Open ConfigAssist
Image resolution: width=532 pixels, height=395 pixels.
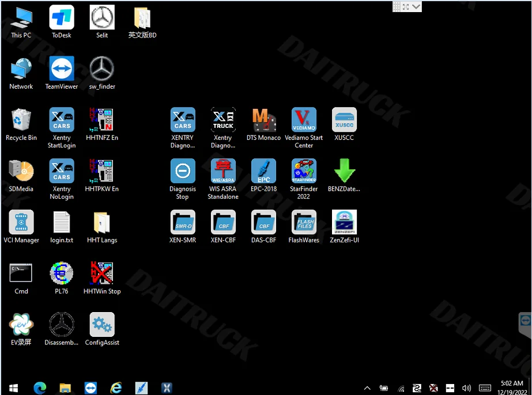(x=102, y=329)
